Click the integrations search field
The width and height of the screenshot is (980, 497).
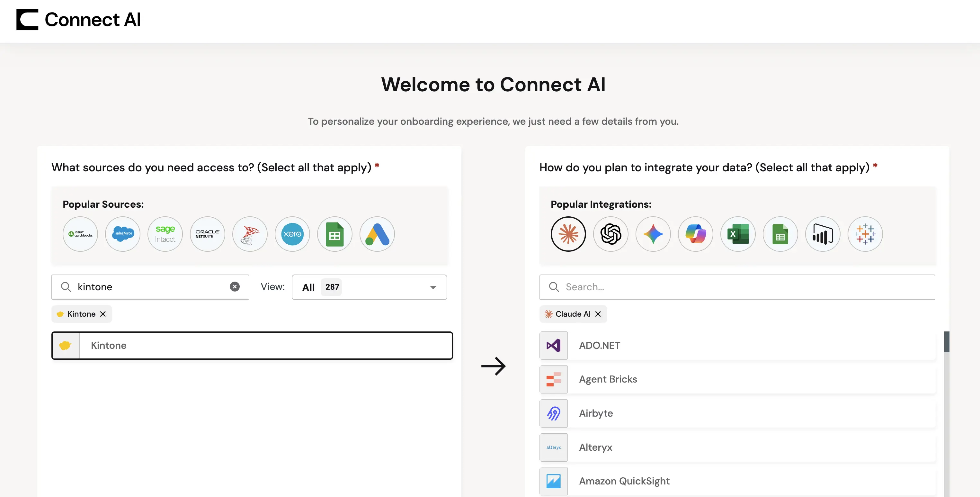click(737, 287)
